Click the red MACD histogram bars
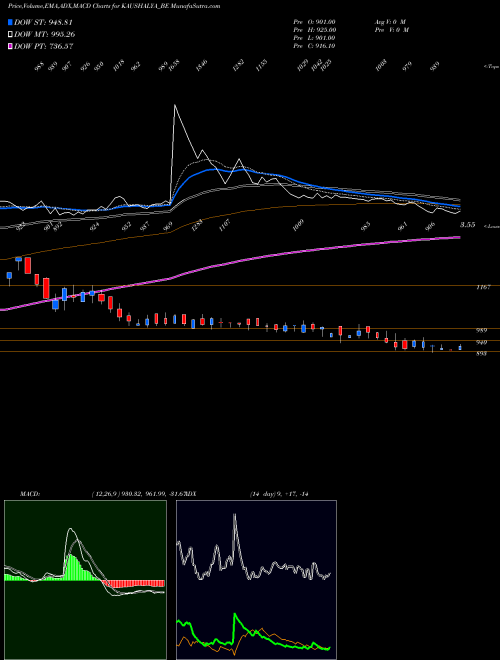 (x=134, y=583)
